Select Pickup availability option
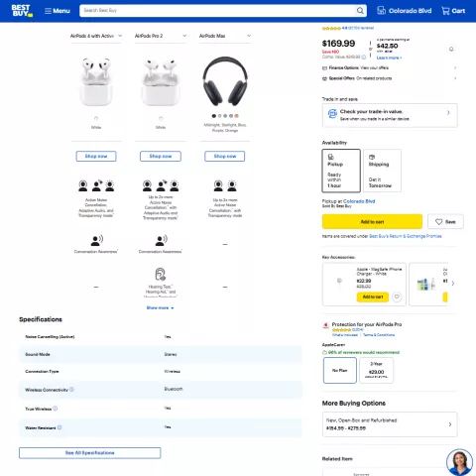Screen dimensions: 476x476 pyautogui.click(x=341, y=171)
